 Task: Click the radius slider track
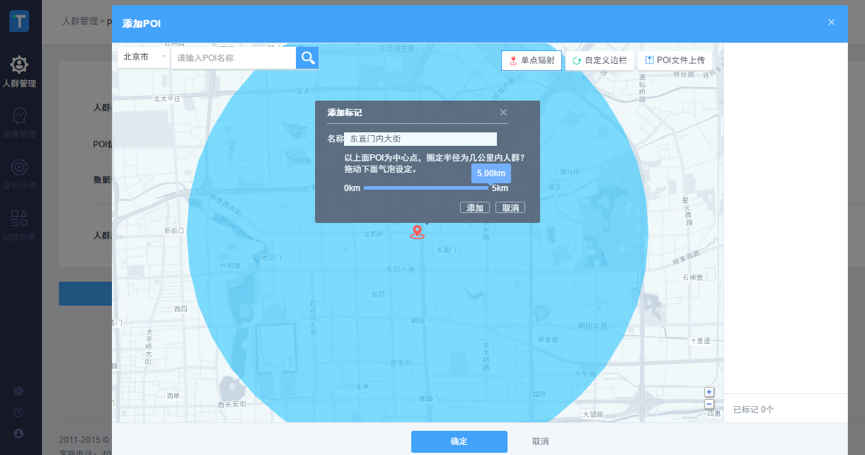coord(425,188)
